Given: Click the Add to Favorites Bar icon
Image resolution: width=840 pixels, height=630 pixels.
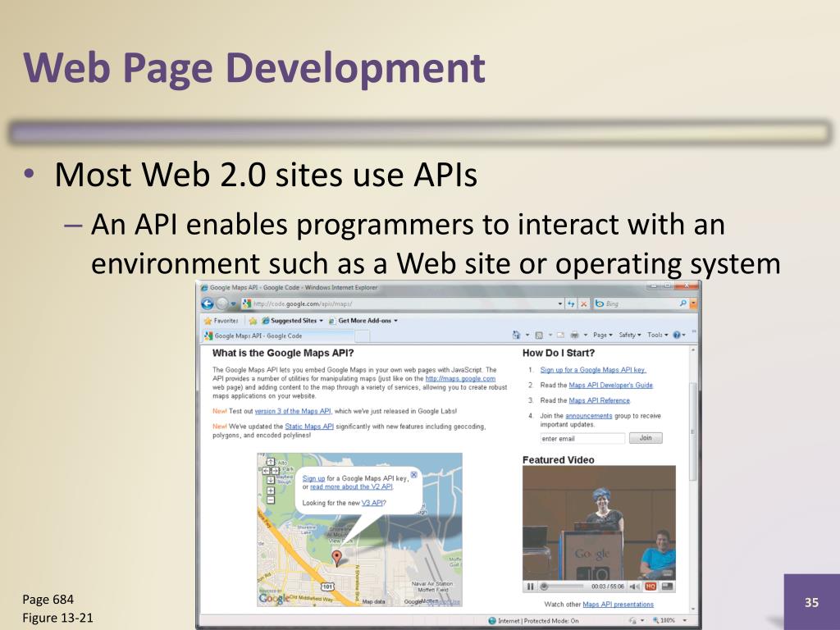Looking at the screenshot, I should [253, 321].
